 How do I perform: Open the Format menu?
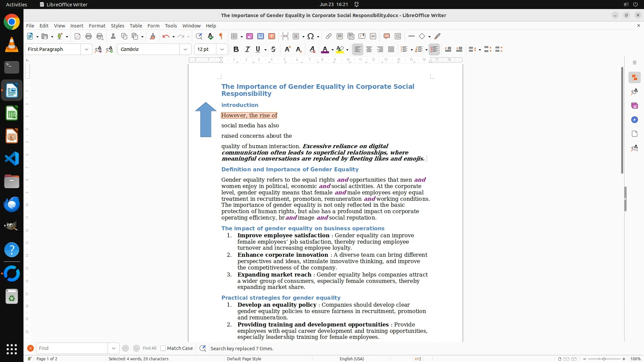point(97,26)
